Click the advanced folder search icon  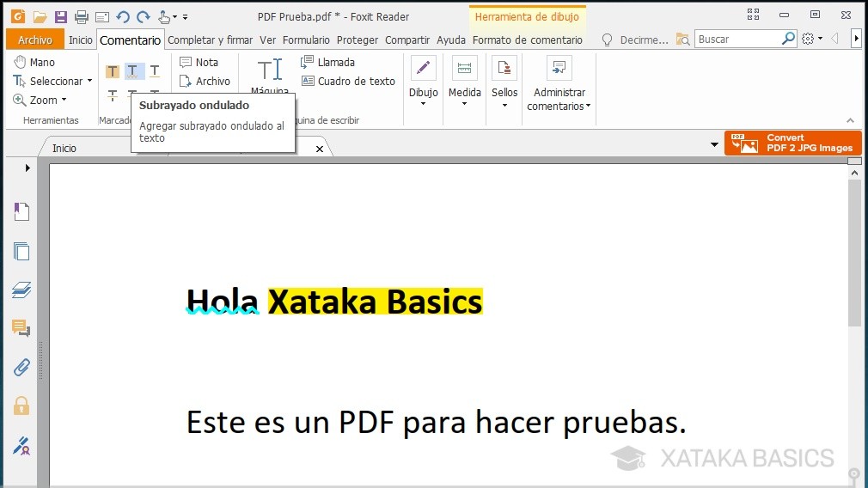pos(682,40)
